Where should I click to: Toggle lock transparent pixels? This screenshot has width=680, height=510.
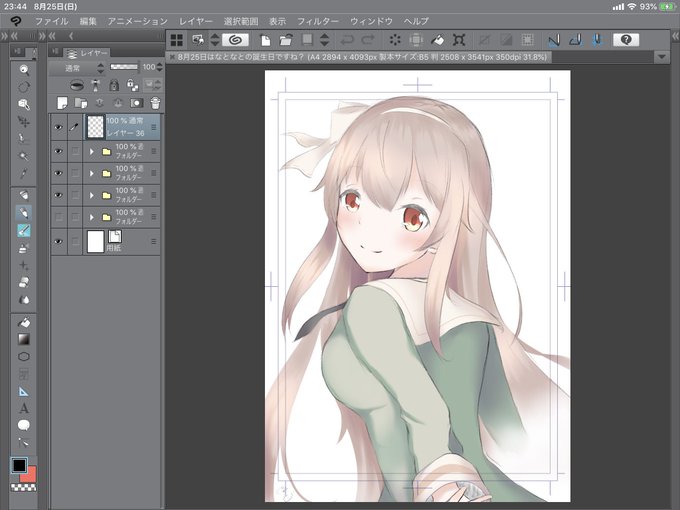132,85
